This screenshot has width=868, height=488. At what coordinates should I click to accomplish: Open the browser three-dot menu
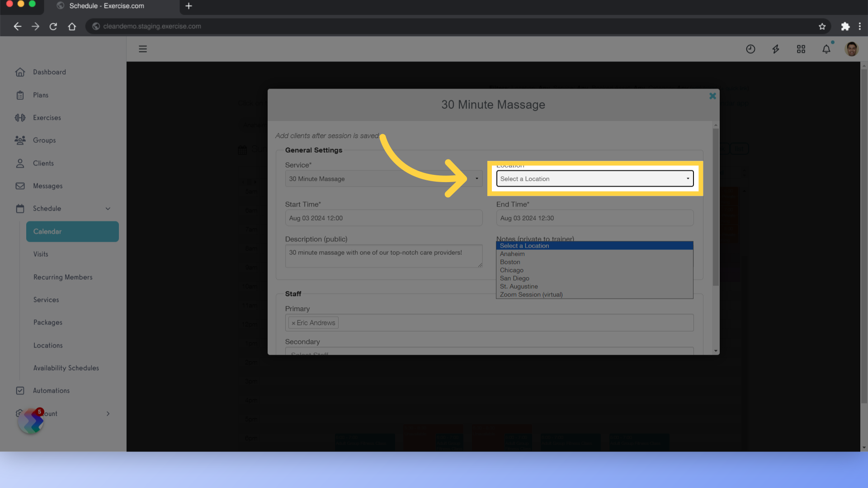pos(860,26)
